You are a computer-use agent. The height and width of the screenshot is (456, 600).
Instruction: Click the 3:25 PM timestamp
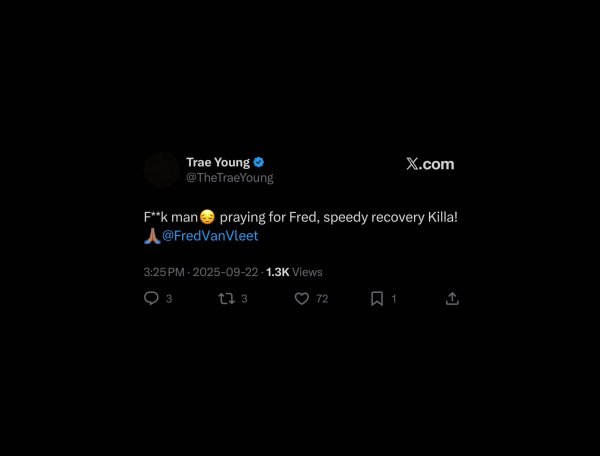164,272
